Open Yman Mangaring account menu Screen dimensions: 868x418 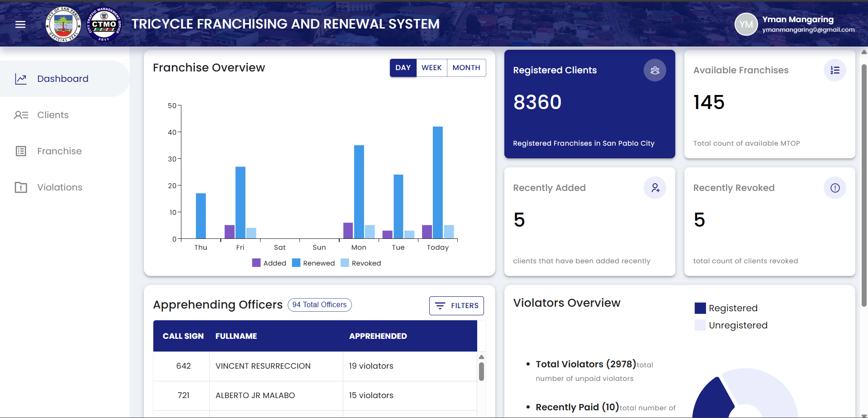point(797,20)
